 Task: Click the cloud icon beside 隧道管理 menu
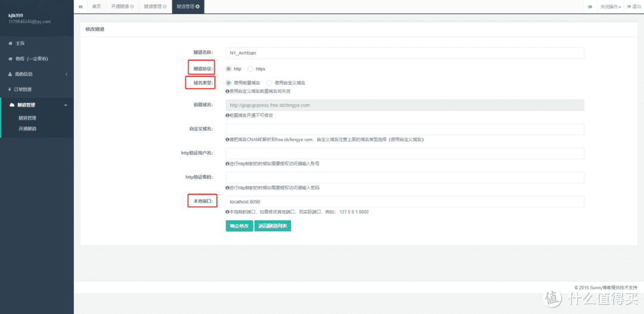point(12,105)
